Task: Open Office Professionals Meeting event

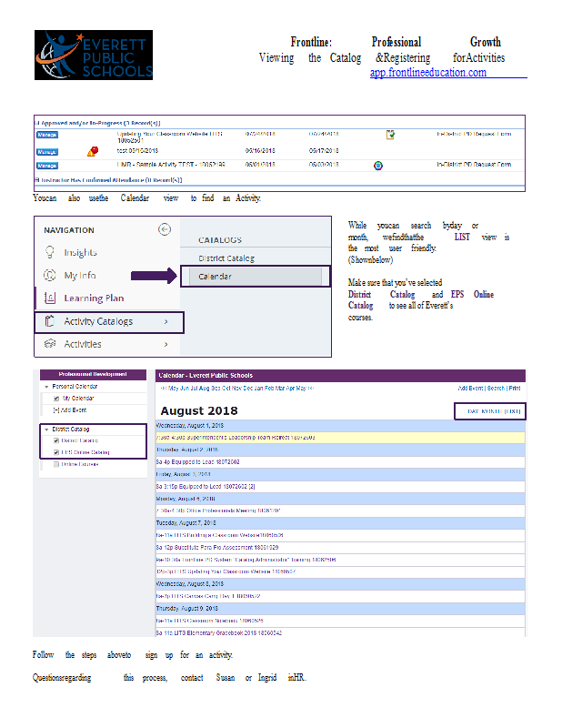Action: click(x=218, y=511)
